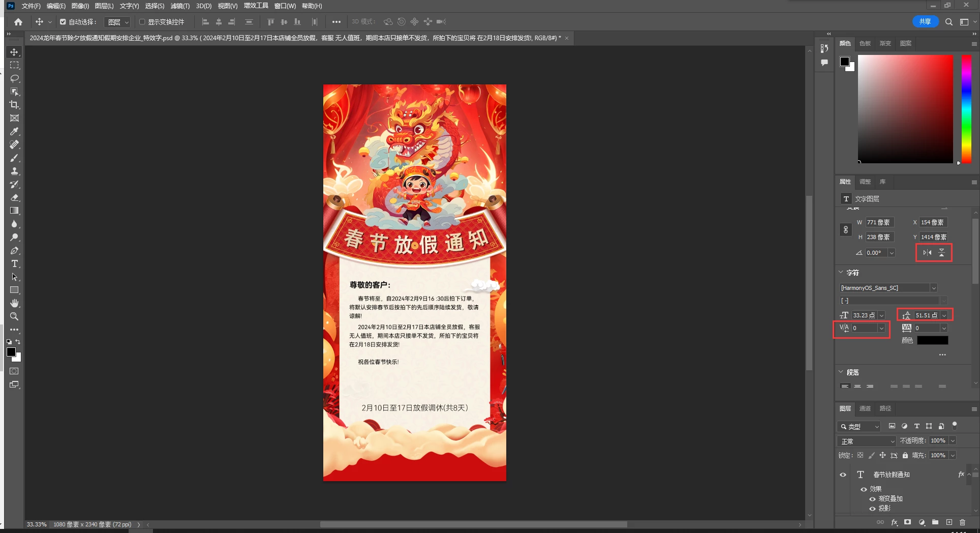This screenshot has width=980, height=533.
Task: Open more options ellipsis in options bar
Action: 336,22
